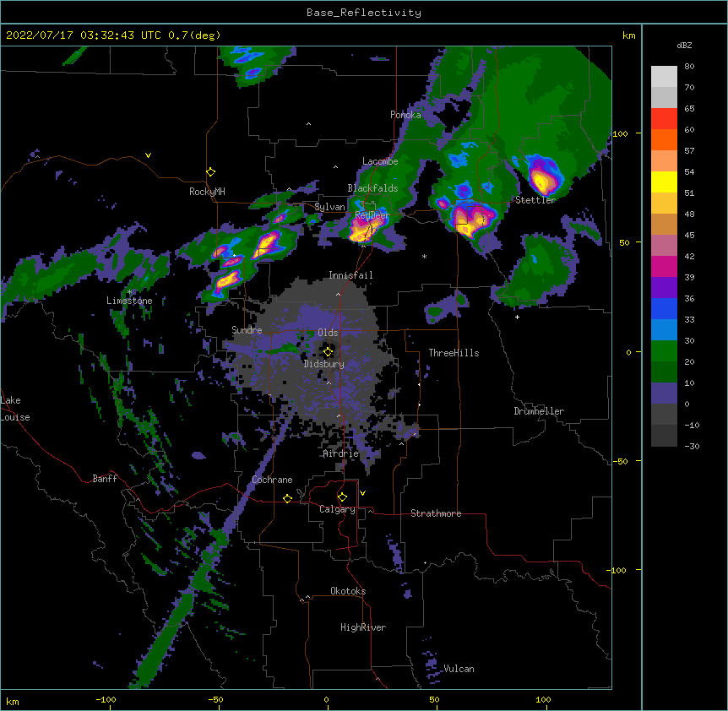
Task: Click the Stettler city label
Action: tap(535, 200)
